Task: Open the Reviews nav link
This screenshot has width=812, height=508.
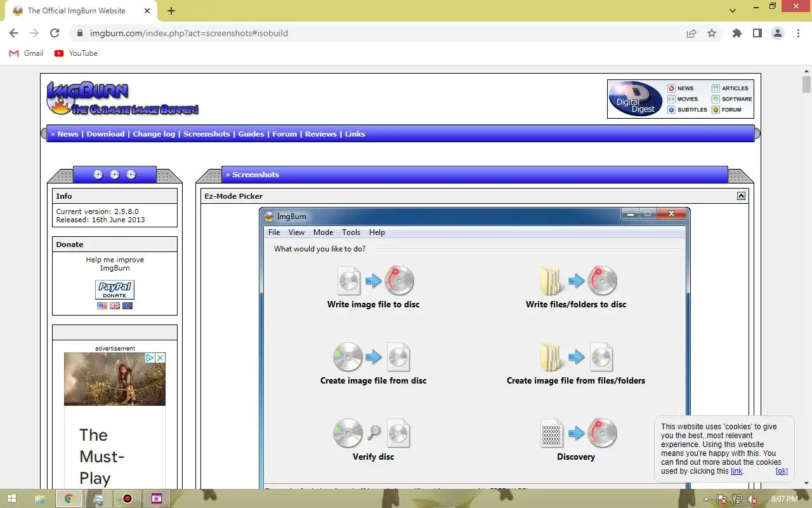Action: [x=321, y=134]
